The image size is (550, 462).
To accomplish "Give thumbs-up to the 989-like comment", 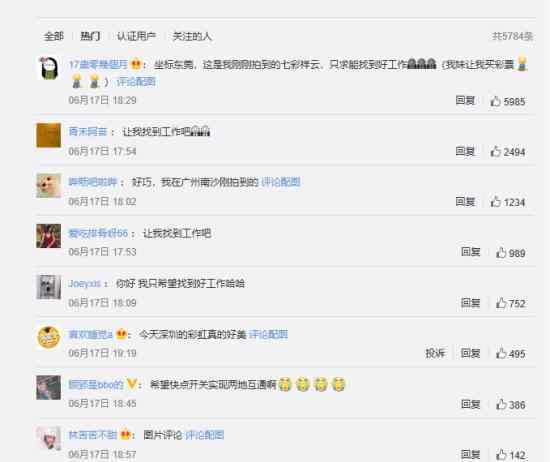I will click(x=511, y=253).
